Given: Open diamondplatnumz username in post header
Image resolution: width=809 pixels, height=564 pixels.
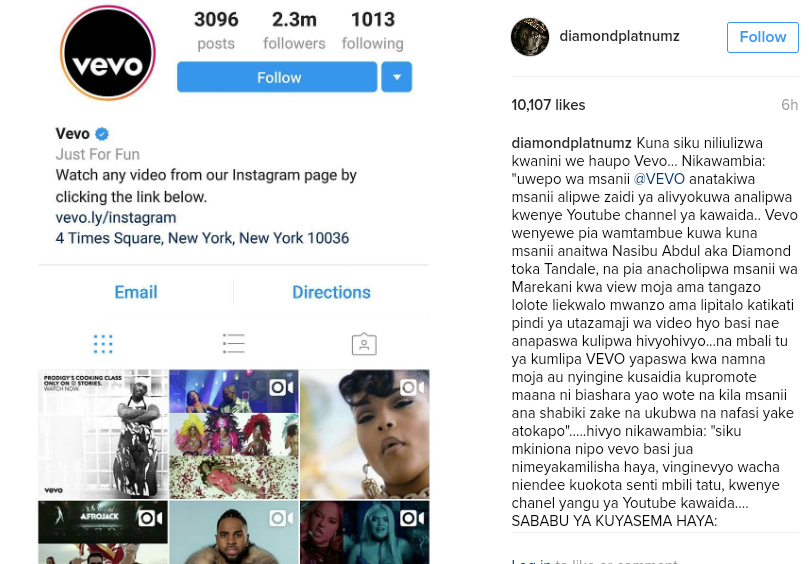Looking at the screenshot, I should (620, 37).
